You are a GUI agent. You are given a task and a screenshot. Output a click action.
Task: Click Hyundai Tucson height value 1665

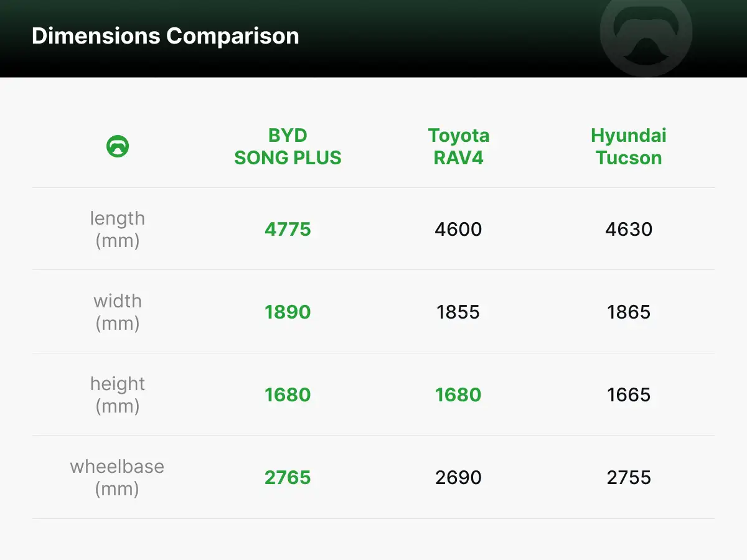629,394
